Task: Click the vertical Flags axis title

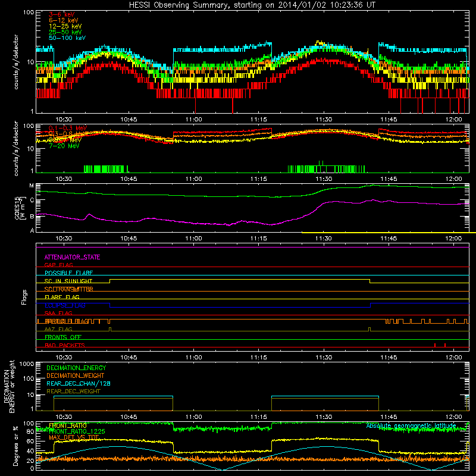Action: coord(24,297)
